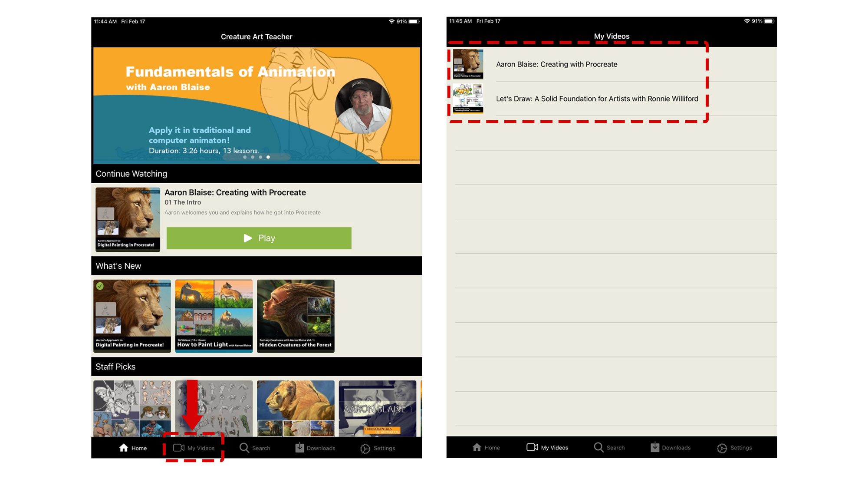868x479 pixels.
Task: Open the hand studies Staff Pick thumbnail
Action: click(214, 408)
